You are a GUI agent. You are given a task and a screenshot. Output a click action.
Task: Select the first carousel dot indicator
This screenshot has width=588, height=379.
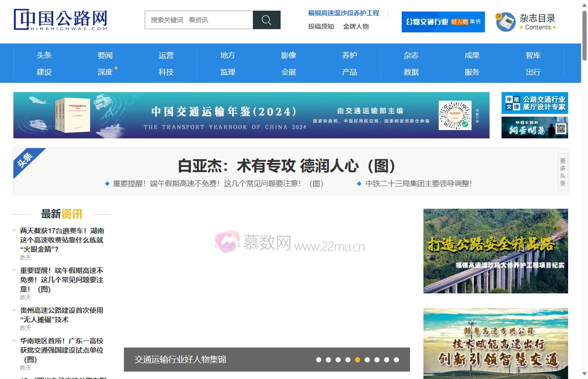(318, 360)
